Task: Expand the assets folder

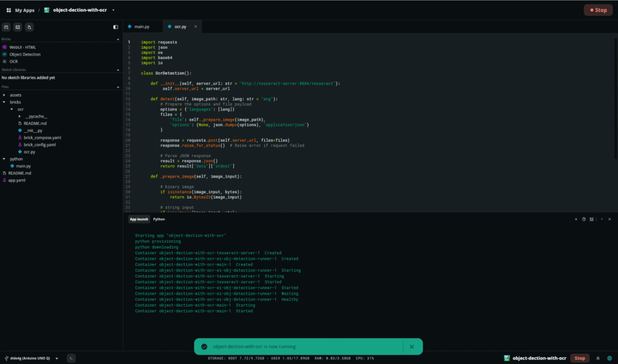Action: [5, 95]
